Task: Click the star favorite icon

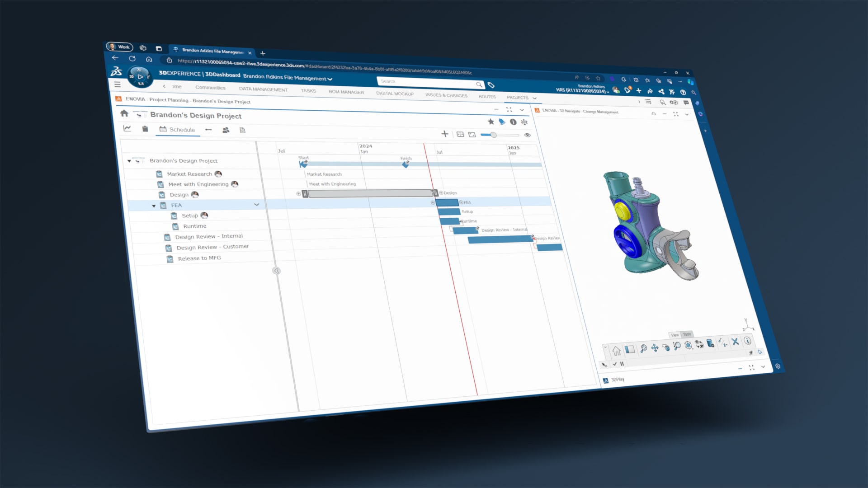Action: [x=491, y=122]
